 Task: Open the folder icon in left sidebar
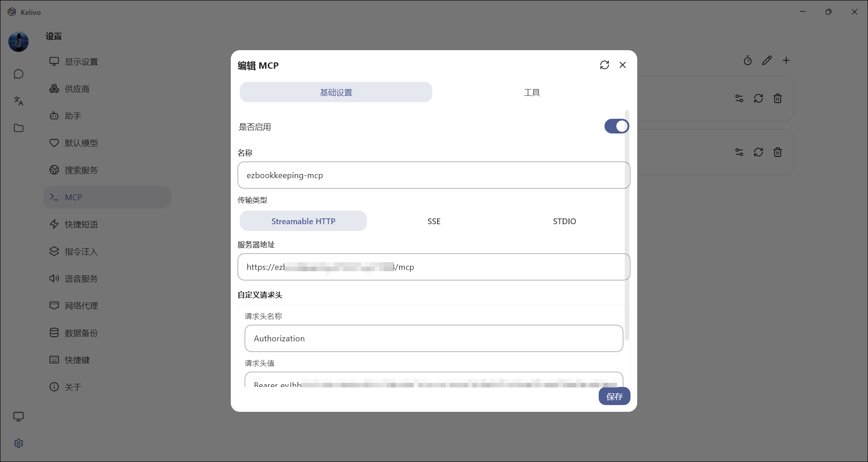point(19,128)
